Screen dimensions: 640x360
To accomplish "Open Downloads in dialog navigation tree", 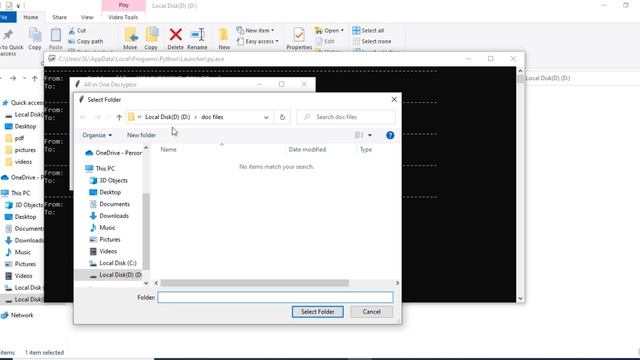I will coord(109,216).
